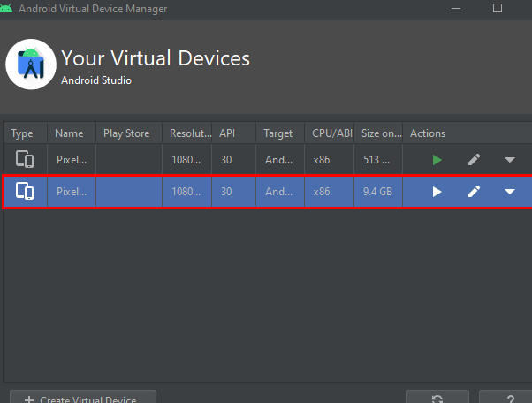The height and width of the screenshot is (403, 532).
Task: Edit the first Pixel device with pencil icon
Action: 475,160
